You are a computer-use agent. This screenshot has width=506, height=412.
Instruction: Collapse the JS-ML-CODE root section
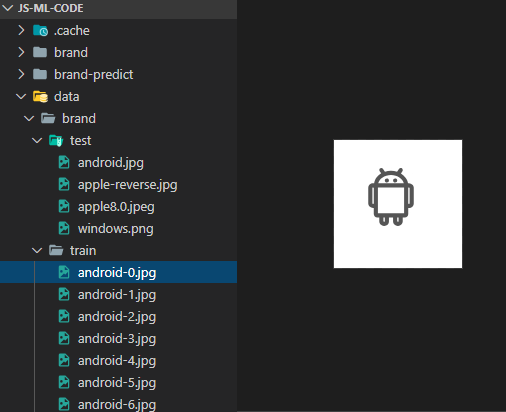pyautogui.click(x=8, y=8)
